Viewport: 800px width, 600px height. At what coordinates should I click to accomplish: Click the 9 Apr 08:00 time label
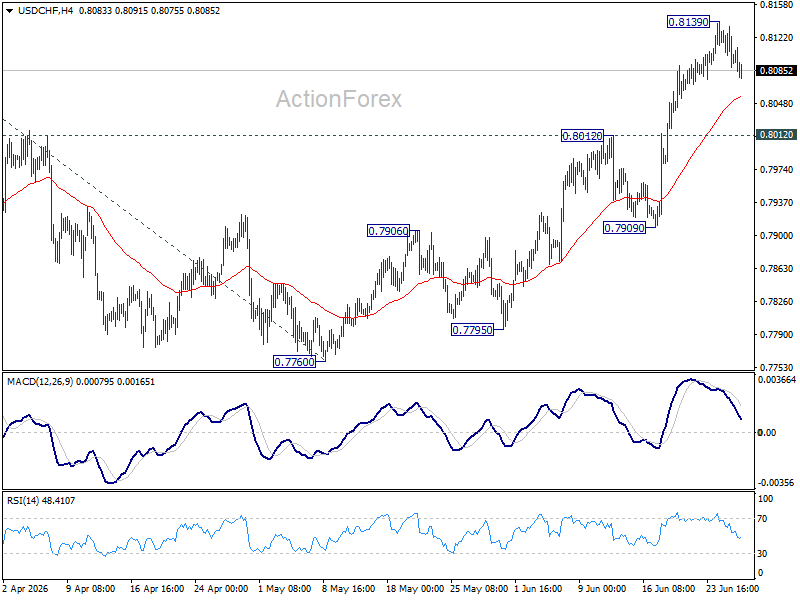[x=91, y=588]
